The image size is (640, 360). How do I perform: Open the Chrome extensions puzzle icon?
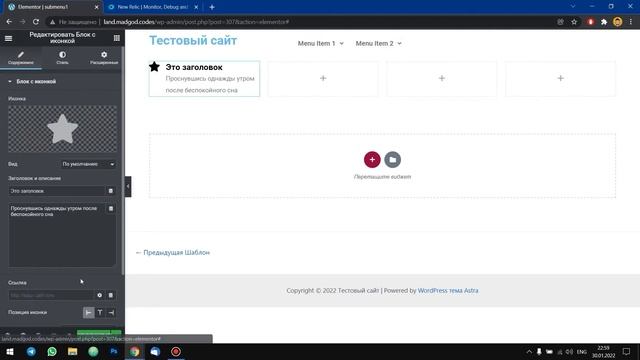[604, 22]
